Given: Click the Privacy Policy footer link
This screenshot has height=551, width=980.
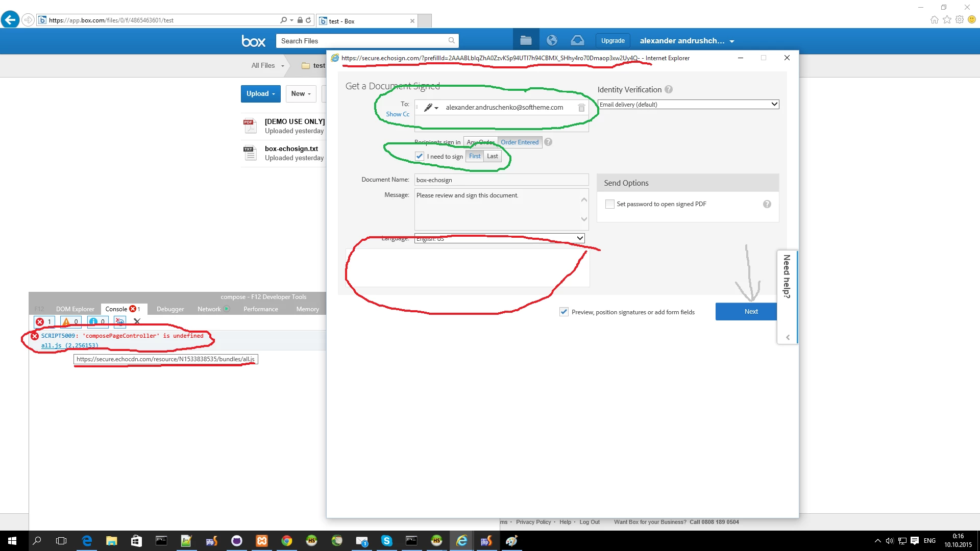Looking at the screenshot, I should click(x=533, y=522).
